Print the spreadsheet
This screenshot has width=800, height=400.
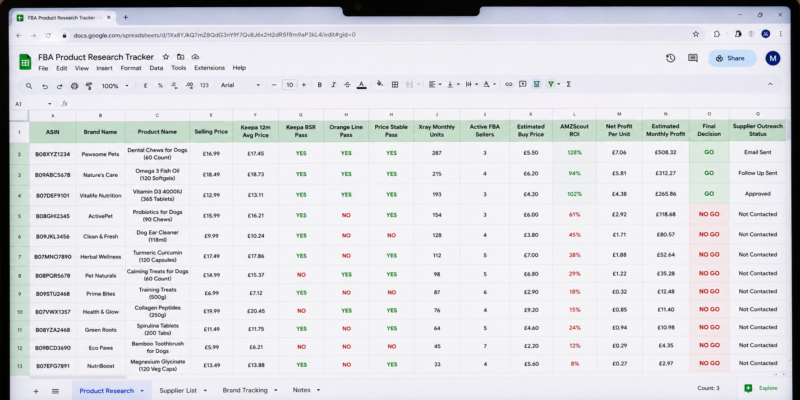(x=74, y=86)
